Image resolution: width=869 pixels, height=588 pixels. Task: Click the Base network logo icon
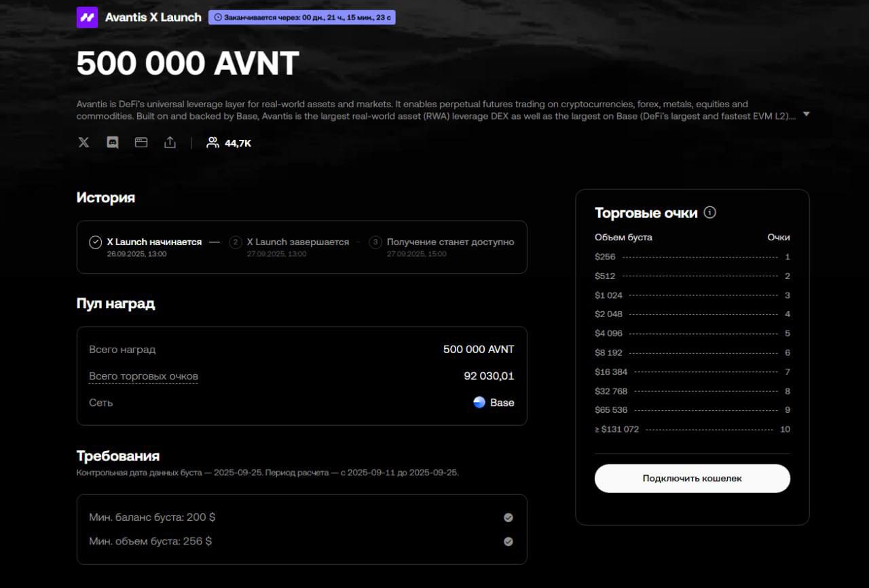coord(479,402)
